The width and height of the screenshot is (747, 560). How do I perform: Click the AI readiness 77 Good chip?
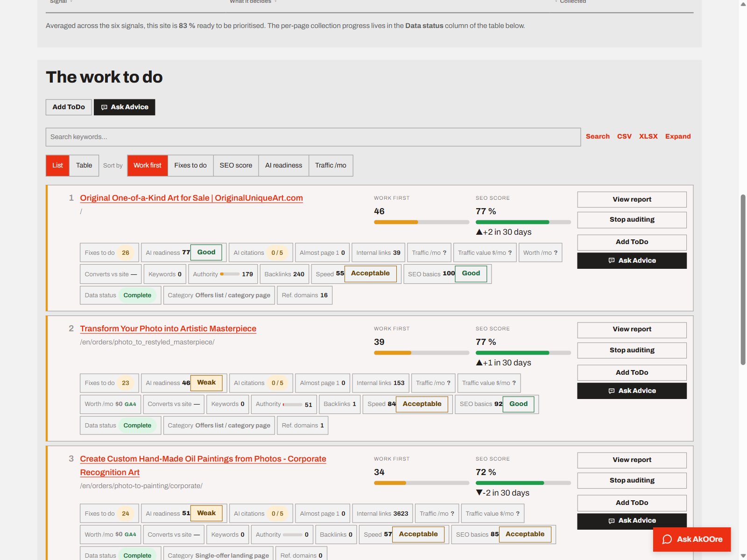pos(183,252)
